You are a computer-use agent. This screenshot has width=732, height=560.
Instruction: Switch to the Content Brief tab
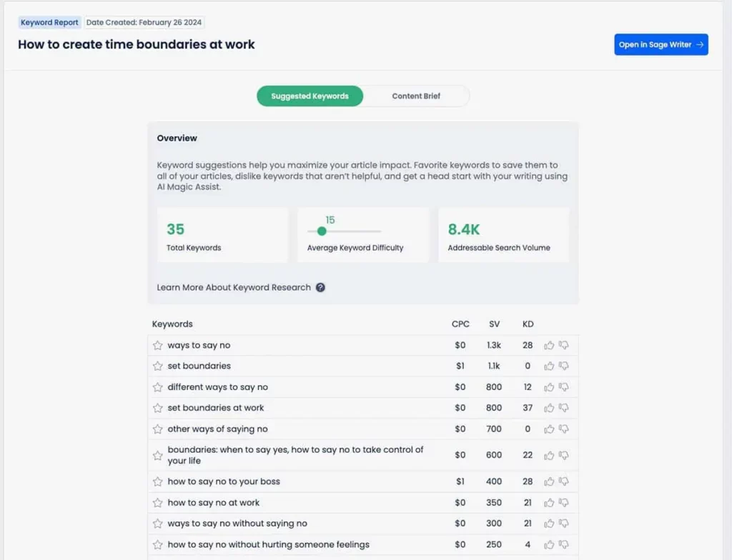coord(416,96)
